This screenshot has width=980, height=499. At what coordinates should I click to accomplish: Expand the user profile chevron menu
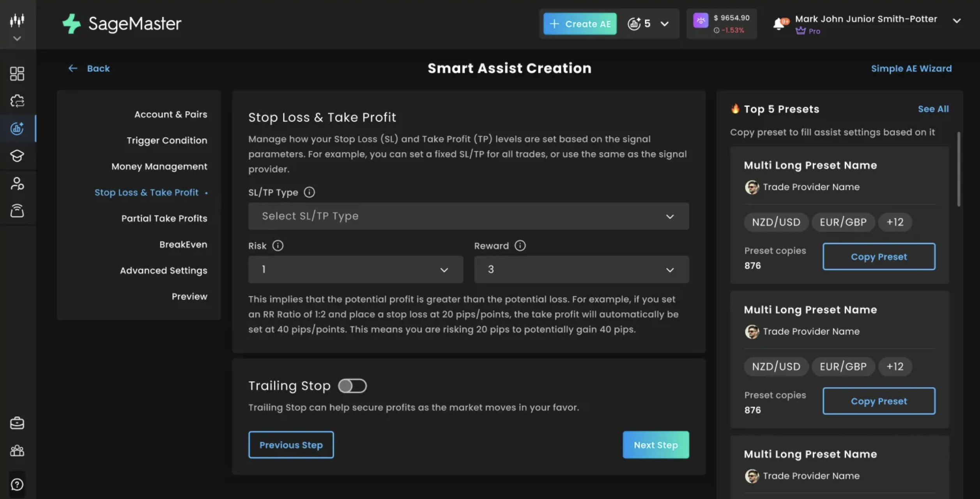pyautogui.click(x=957, y=21)
